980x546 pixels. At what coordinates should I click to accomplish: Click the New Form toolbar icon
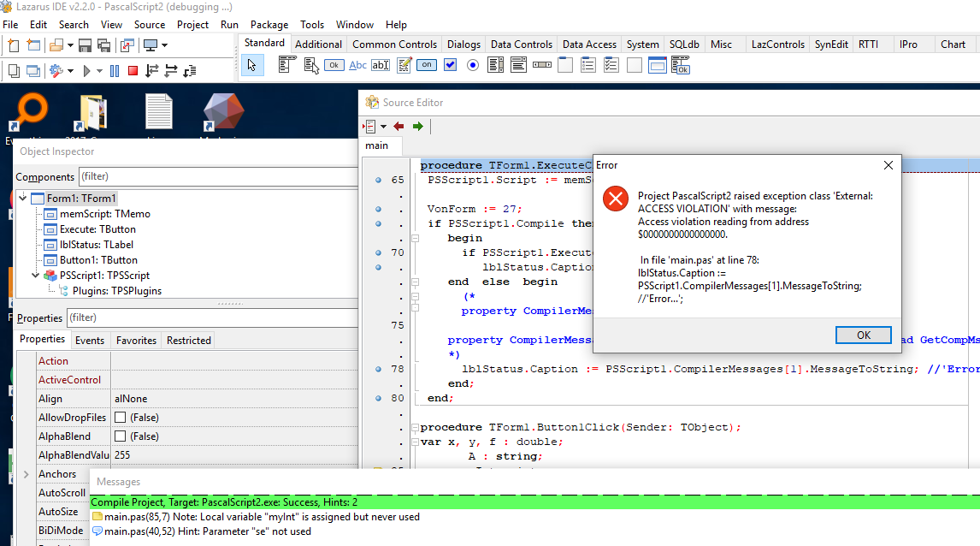coord(33,45)
